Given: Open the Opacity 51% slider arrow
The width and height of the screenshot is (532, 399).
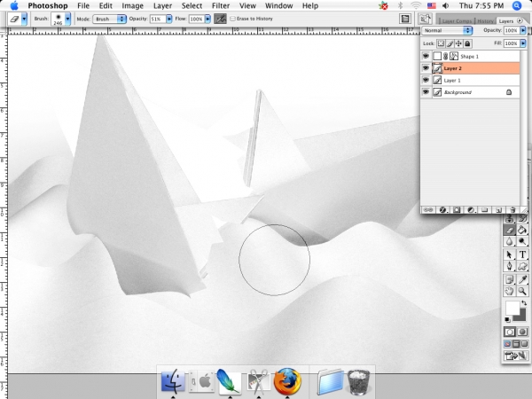Looking at the screenshot, I should [x=168, y=19].
